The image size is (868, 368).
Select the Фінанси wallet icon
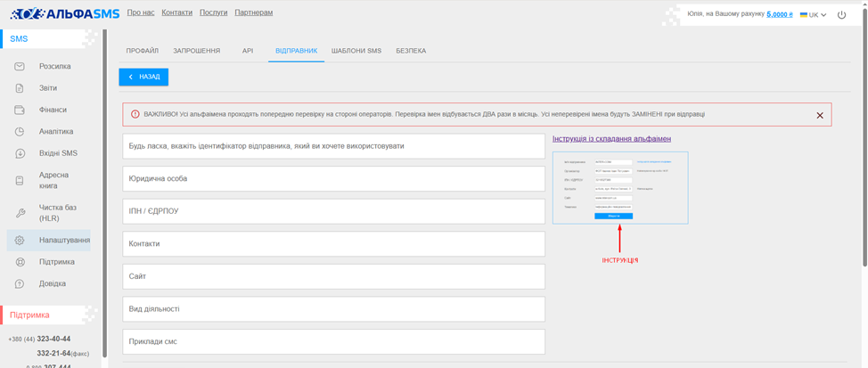click(x=20, y=110)
